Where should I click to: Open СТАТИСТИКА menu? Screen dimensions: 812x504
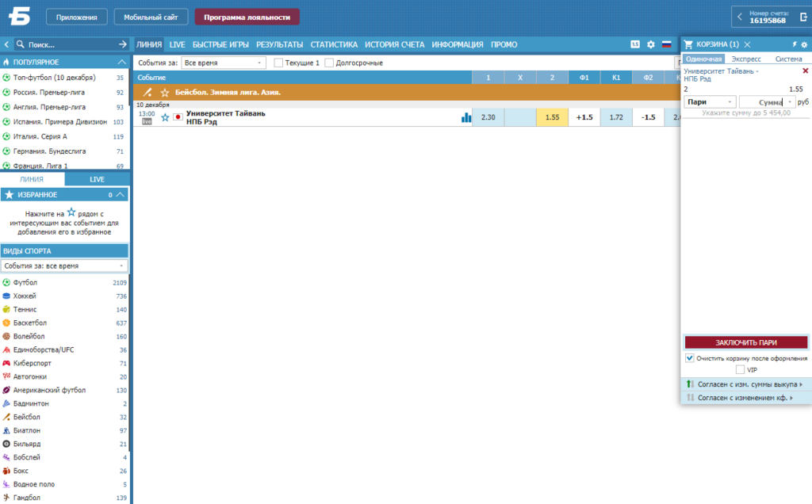[x=334, y=45]
